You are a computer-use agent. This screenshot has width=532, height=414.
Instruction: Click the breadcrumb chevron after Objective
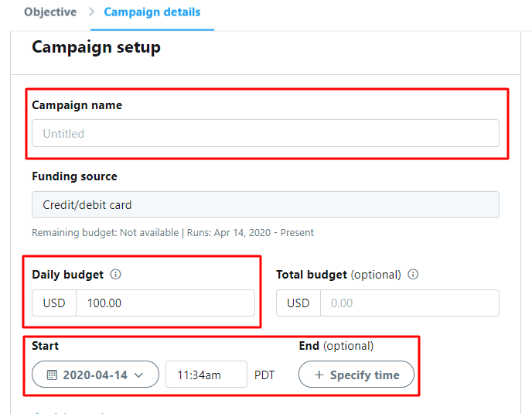click(91, 12)
